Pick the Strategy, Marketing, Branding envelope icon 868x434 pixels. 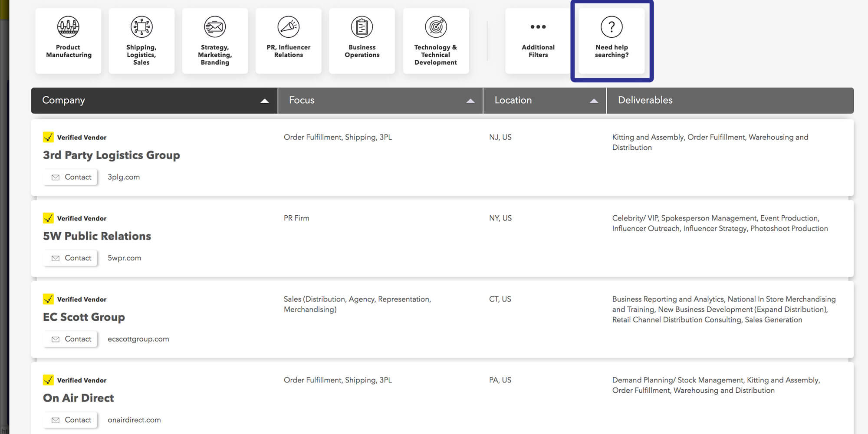tap(215, 27)
